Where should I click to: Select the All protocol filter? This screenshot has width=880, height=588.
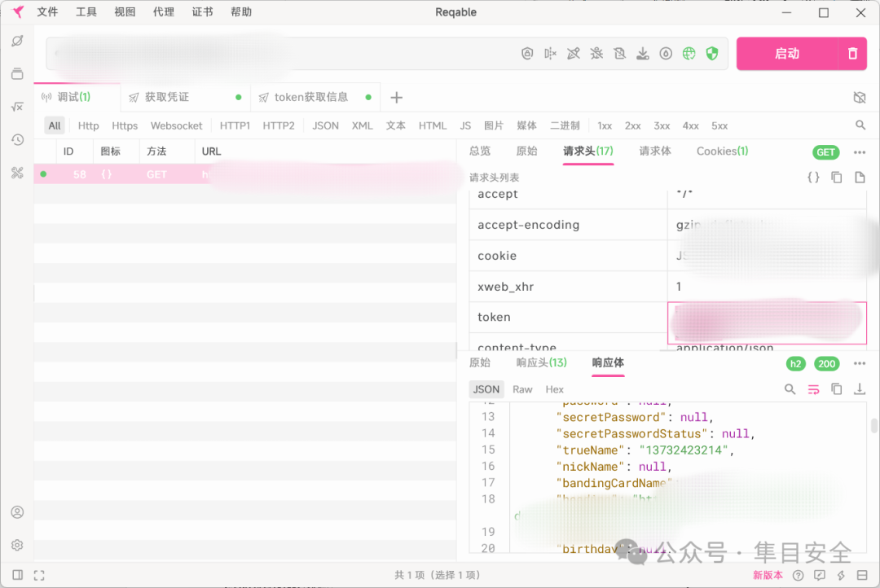point(55,125)
